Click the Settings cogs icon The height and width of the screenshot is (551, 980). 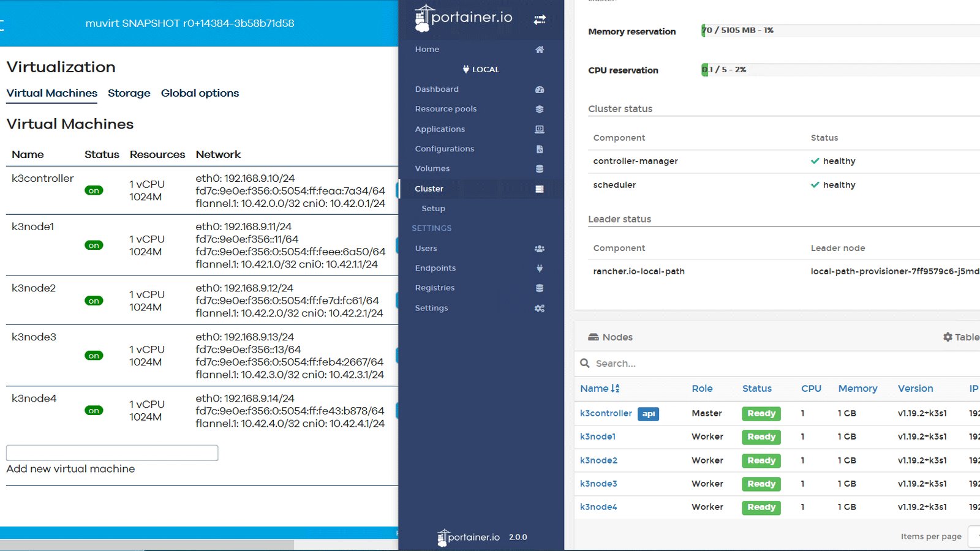[x=540, y=308]
